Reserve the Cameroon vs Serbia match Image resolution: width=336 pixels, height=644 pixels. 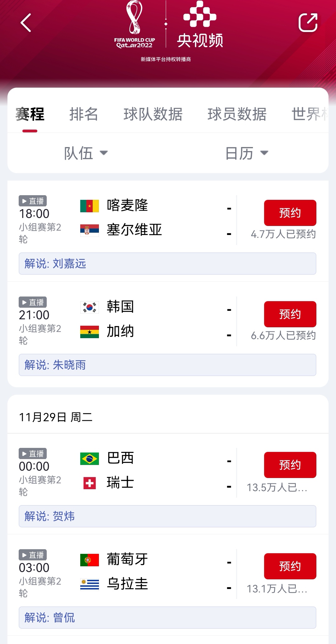(x=290, y=213)
